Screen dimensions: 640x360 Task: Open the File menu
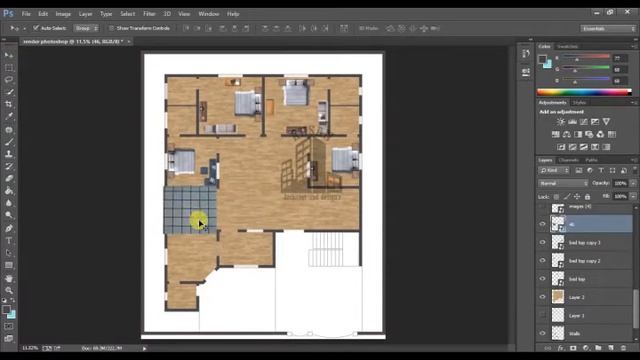26,14
